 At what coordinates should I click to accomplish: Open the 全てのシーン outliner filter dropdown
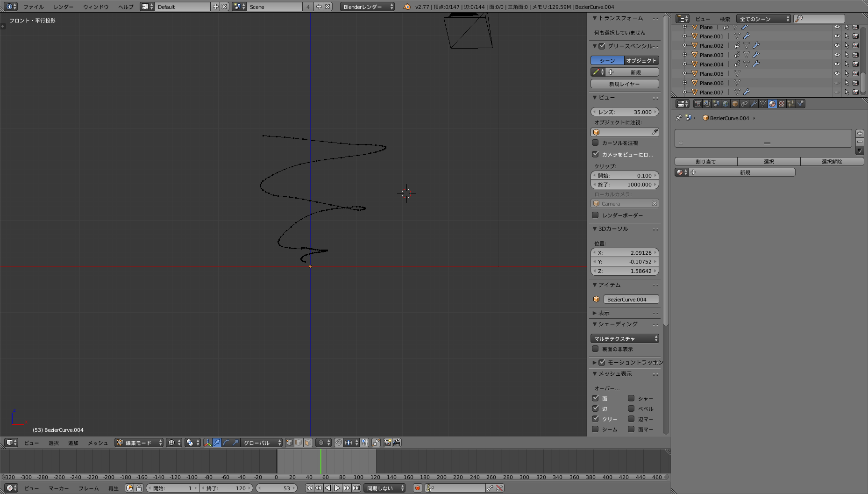[763, 19]
